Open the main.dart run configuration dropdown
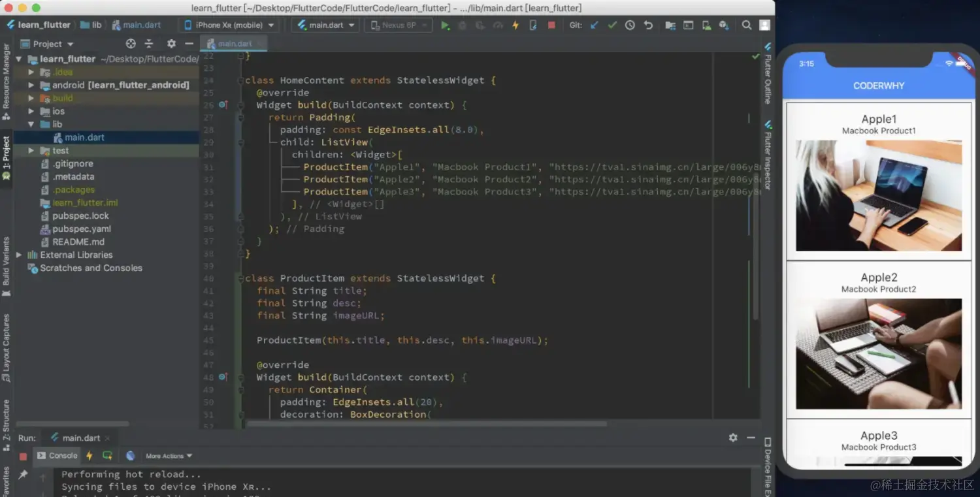 pyautogui.click(x=326, y=25)
